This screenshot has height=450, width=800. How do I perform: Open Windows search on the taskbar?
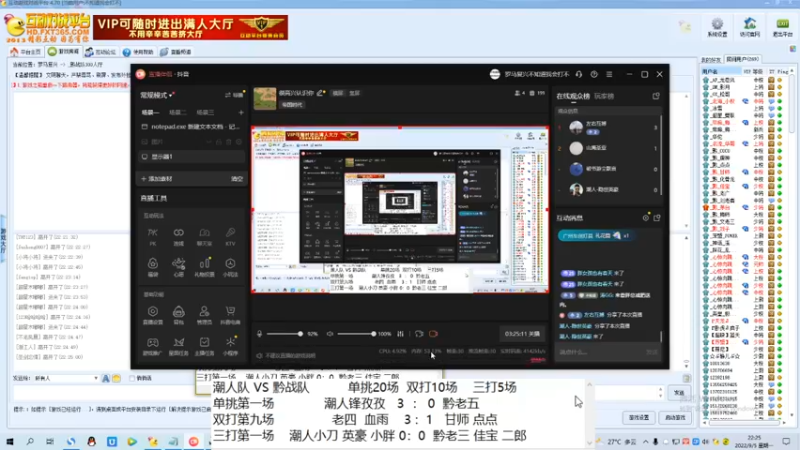coord(30,441)
